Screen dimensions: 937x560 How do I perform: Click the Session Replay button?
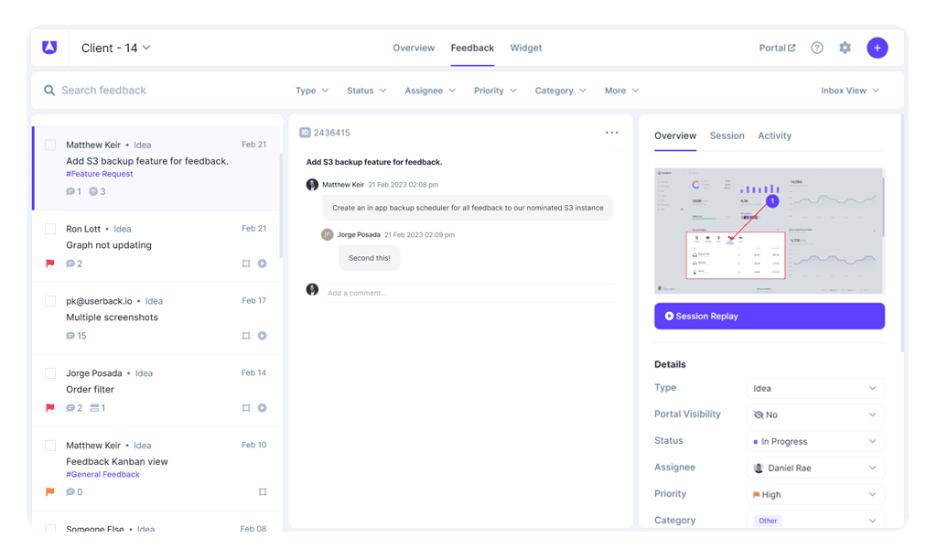pyautogui.click(x=769, y=316)
